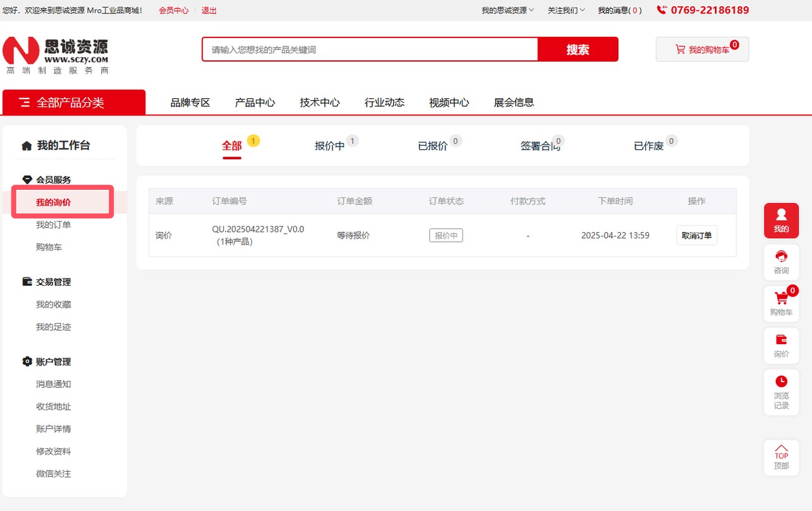Screen dimensions: 812x511
Task: Open 我的购物车 button in header
Action: tap(702, 50)
